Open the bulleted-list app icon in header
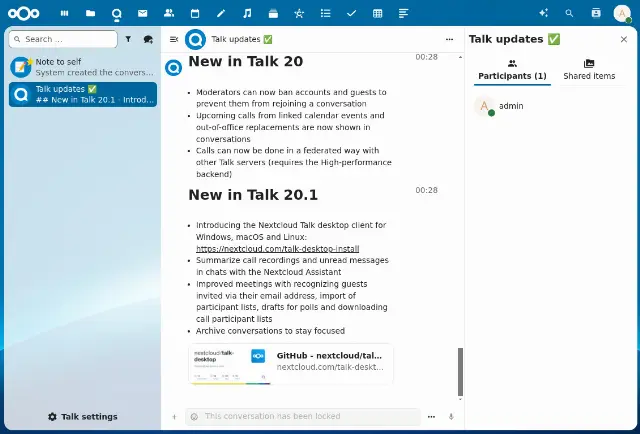This screenshot has width=640, height=434. pyautogui.click(x=325, y=13)
